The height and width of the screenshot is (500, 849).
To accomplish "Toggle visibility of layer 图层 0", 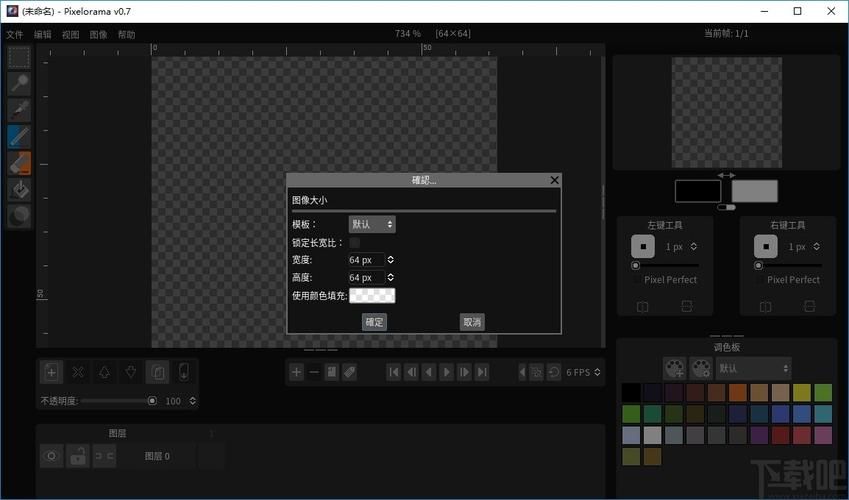I will 51,456.
